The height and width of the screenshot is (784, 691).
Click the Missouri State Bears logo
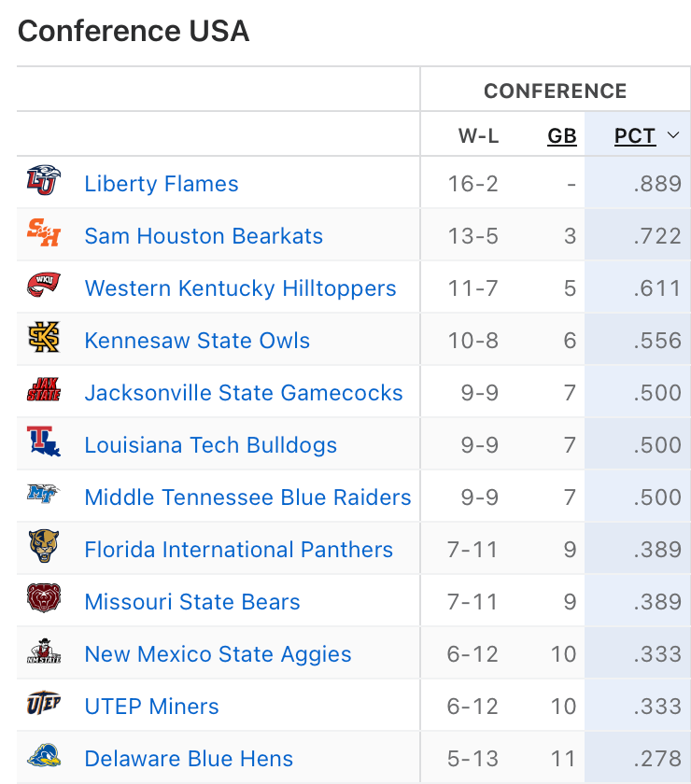pyautogui.click(x=43, y=599)
